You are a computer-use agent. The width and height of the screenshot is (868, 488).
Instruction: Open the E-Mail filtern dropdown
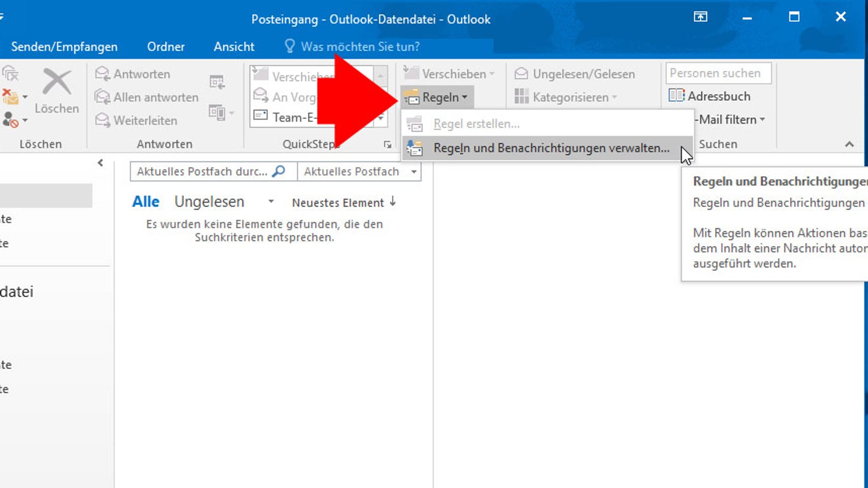click(730, 119)
